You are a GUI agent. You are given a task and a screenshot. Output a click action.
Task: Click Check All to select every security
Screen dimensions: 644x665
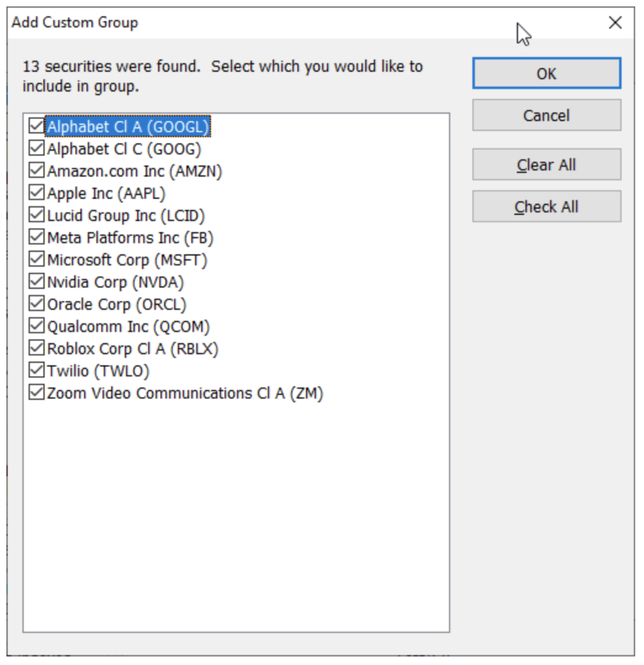point(547,207)
